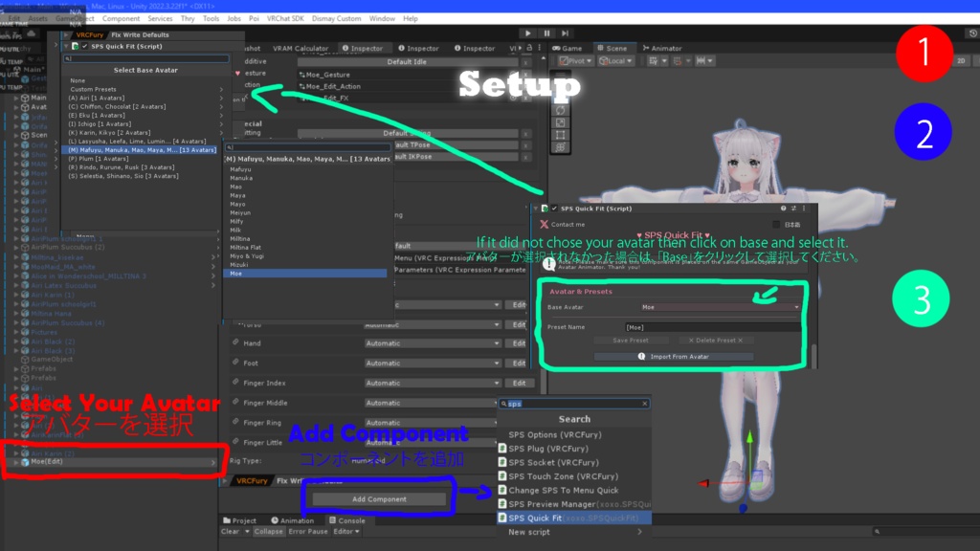This screenshot has height=551, width=980.
Task: Click the Play button in toolbar
Action: coord(528,33)
